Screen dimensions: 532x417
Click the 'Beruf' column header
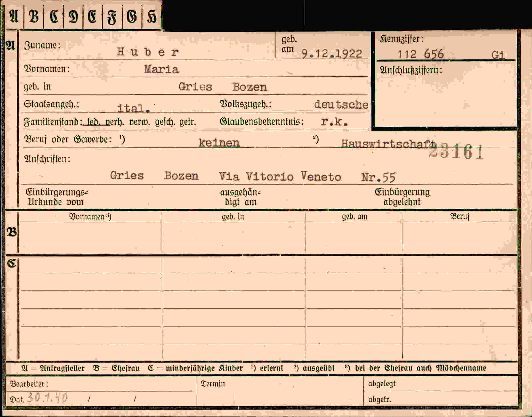[x=459, y=216]
